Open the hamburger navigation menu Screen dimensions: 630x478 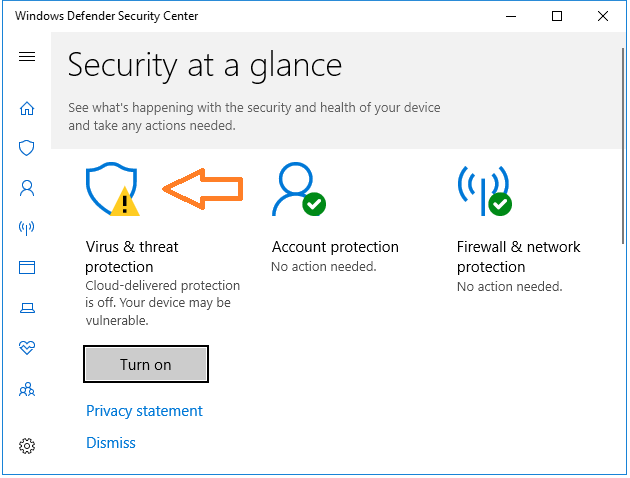(x=27, y=57)
